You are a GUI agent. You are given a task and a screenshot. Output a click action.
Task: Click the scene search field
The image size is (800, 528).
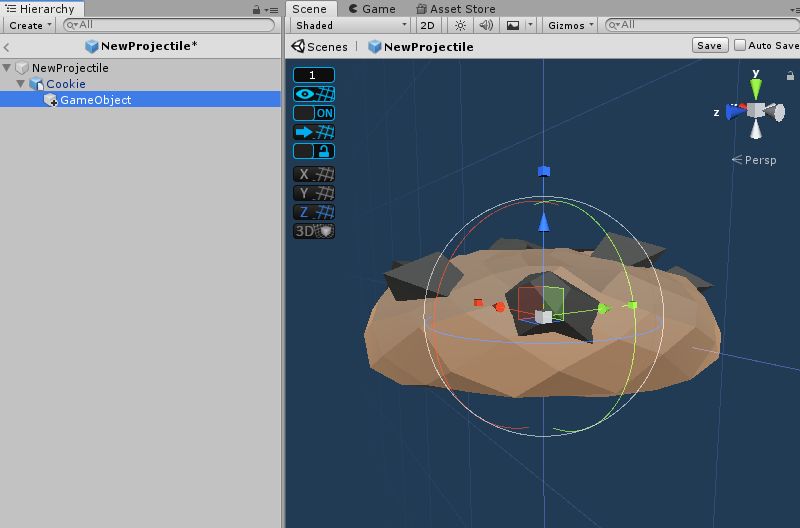[x=702, y=24]
